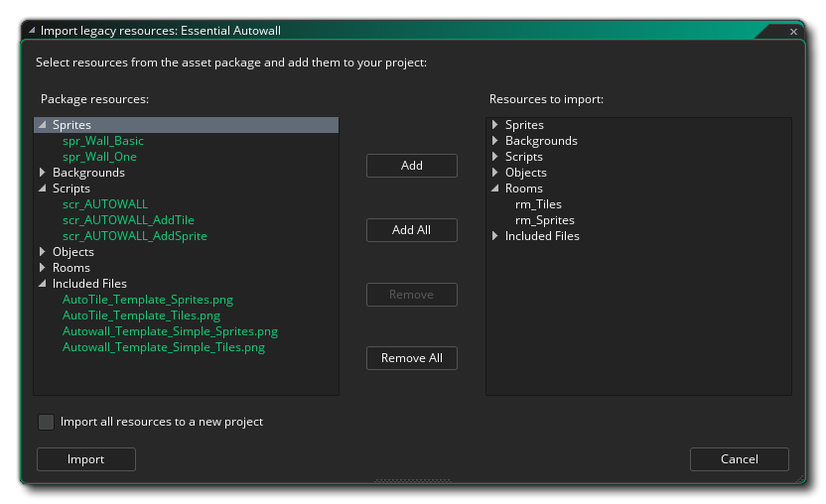Confirm with the Import button

[85, 459]
